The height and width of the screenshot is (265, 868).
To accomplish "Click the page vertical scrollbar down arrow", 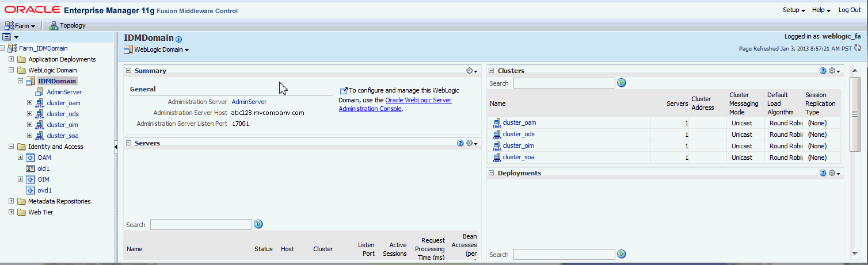I will tap(855, 253).
